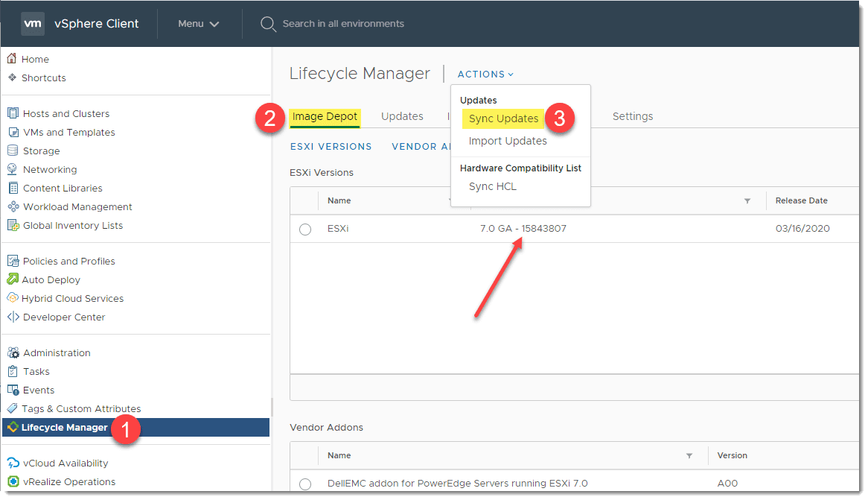The width and height of the screenshot is (868, 500).
Task: Select Sync HCL menu entry
Action: click(492, 186)
